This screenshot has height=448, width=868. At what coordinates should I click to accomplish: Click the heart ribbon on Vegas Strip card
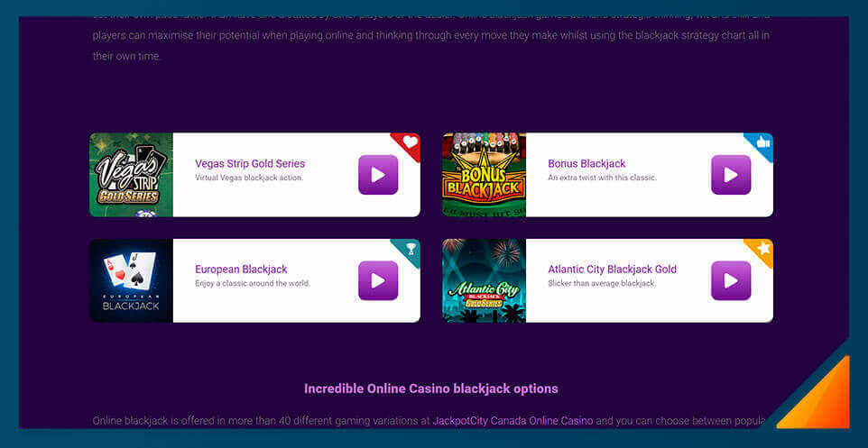pos(409,144)
